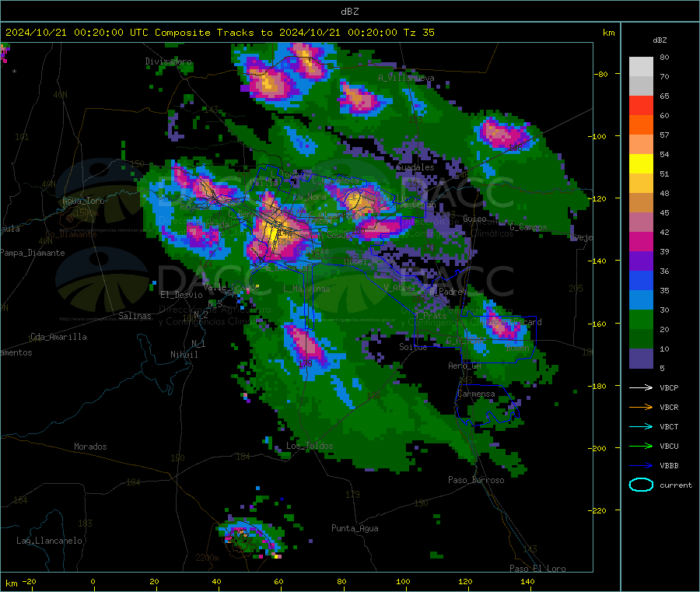Click the 'Paso_El_Loro' map label

click(537, 569)
